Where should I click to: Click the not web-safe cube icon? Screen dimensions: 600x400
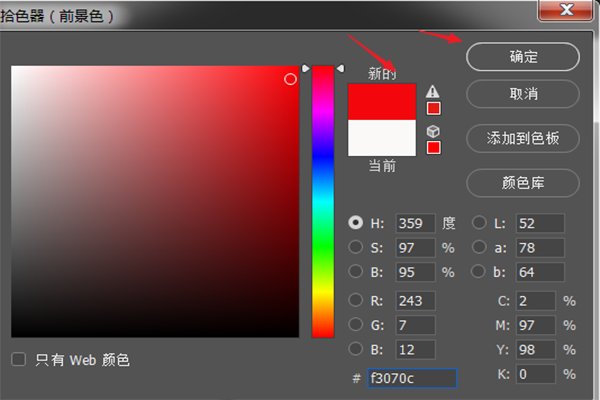(433, 131)
